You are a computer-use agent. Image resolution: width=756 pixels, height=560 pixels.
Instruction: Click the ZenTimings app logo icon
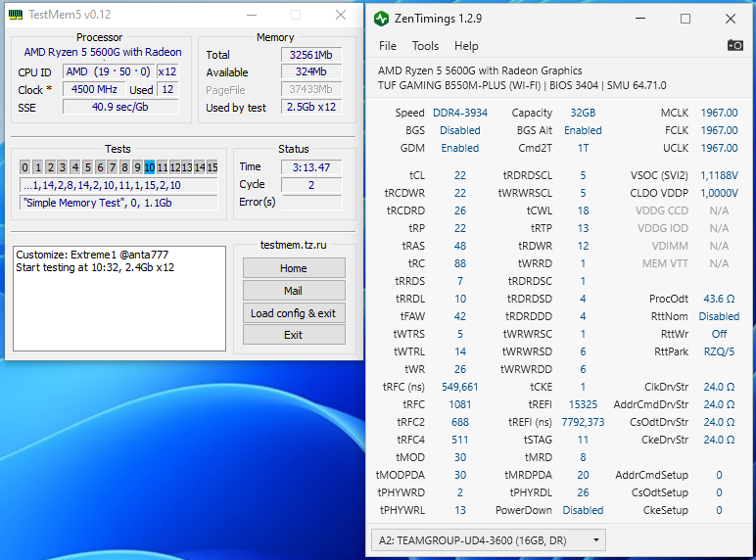[x=381, y=19]
